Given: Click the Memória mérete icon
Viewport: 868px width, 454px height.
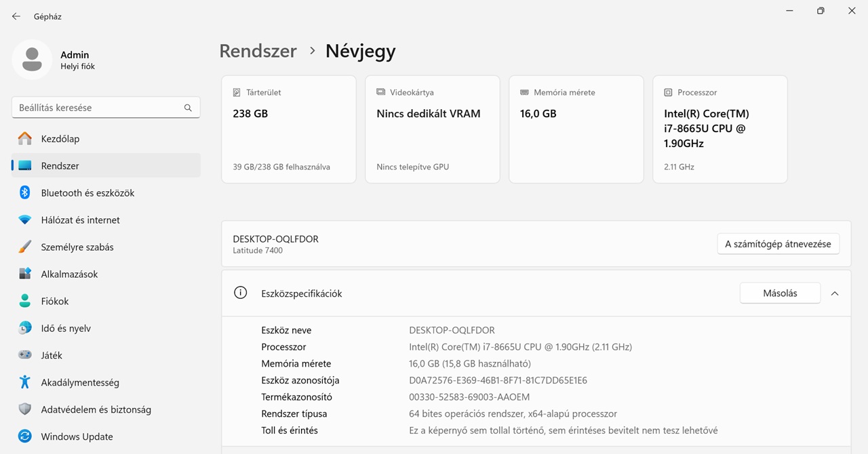Looking at the screenshot, I should click(x=524, y=92).
